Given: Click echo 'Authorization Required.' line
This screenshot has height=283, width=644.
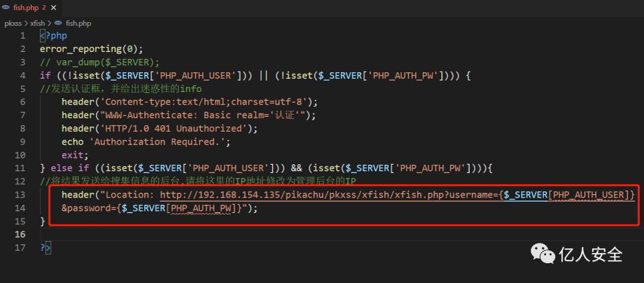Looking at the screenshot, I should click(x=146, y=142).
